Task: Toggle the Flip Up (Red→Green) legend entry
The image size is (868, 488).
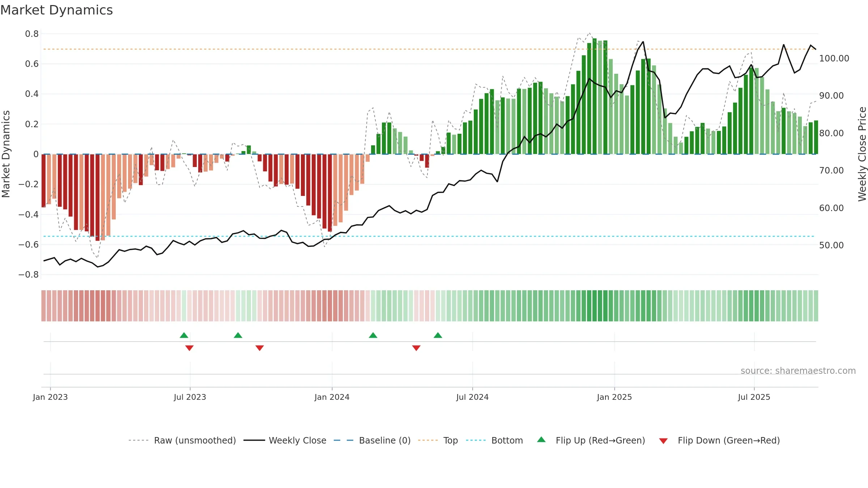Action: click(x=591, y=440)
